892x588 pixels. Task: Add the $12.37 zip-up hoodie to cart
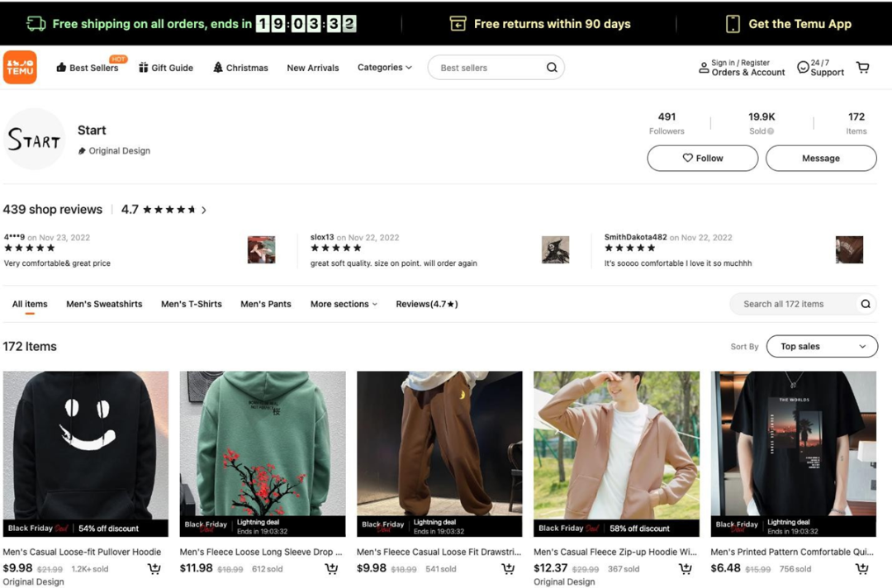[x=685, y=568]
